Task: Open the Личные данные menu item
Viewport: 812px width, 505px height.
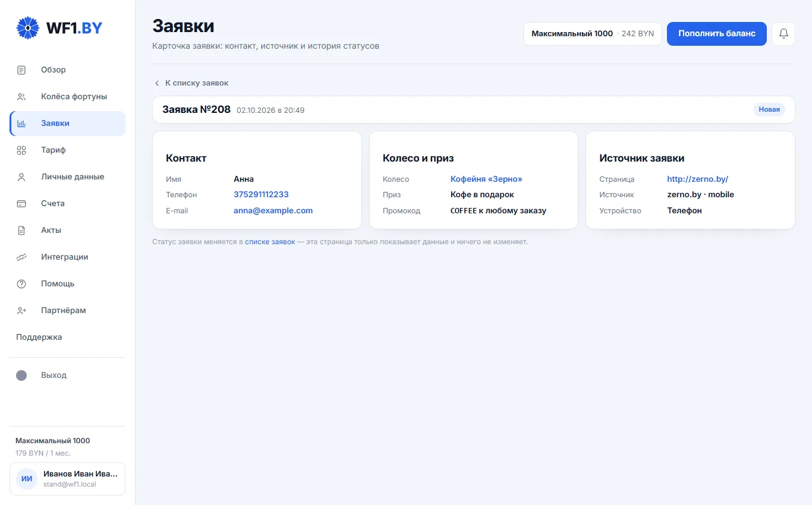Action: 68,177
